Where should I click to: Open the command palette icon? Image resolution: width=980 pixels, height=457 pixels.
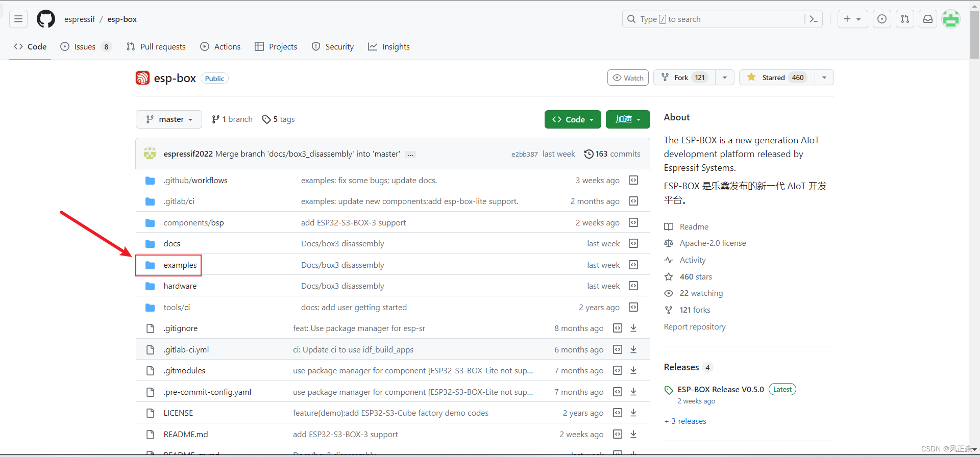coord(814,19)
